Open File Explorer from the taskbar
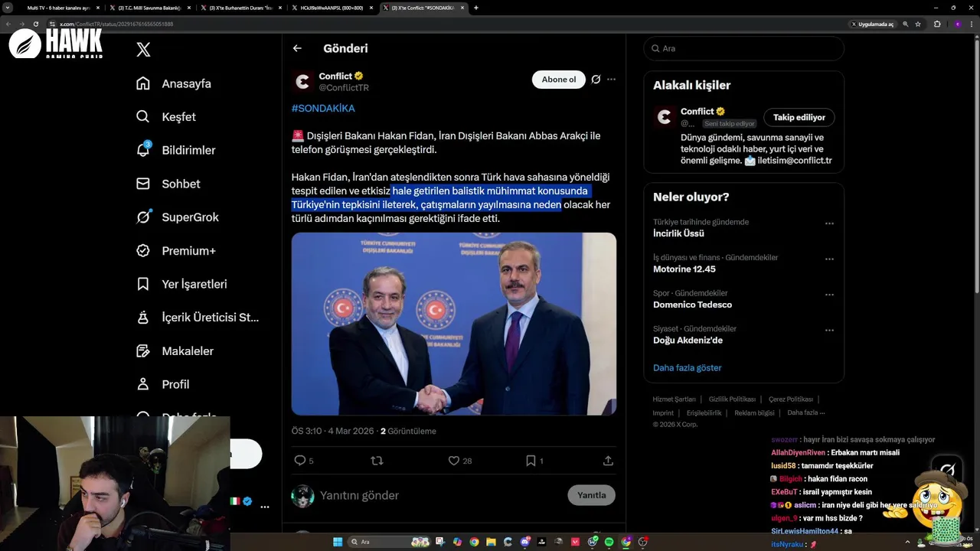Viewport: 980px width, 551px height. tap(492, 542)
